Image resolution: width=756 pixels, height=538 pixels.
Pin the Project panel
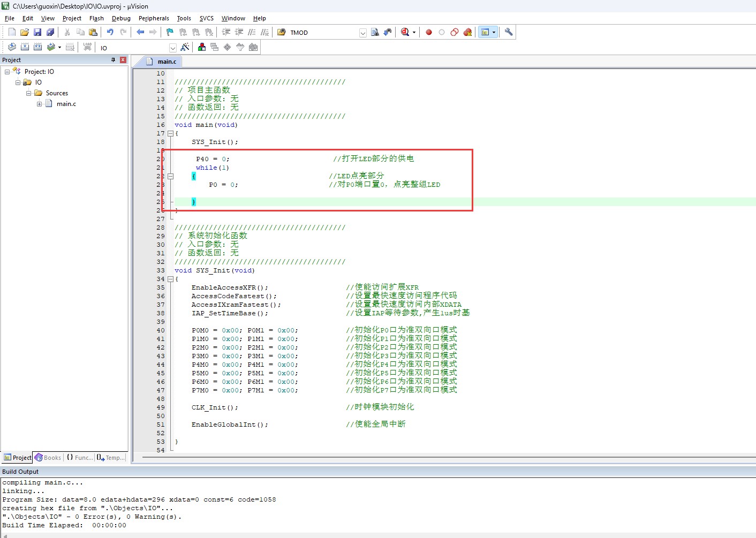(x=113, y=60)
